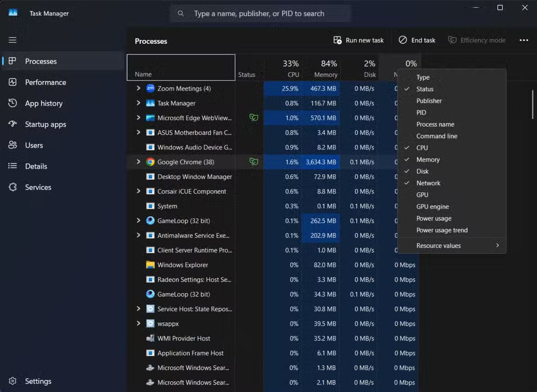Enable the GPU column in menu
This screenshot has width=537, height=392.
(422, 195)
